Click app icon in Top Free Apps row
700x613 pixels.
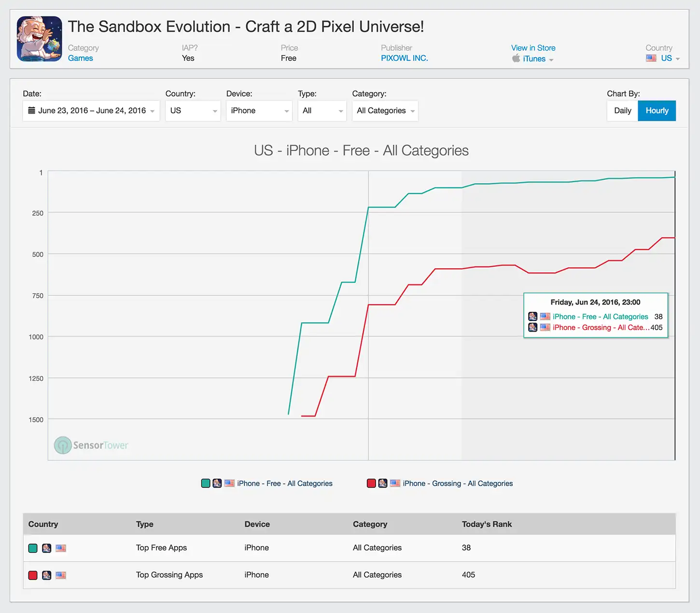click(x=47, y=548)
